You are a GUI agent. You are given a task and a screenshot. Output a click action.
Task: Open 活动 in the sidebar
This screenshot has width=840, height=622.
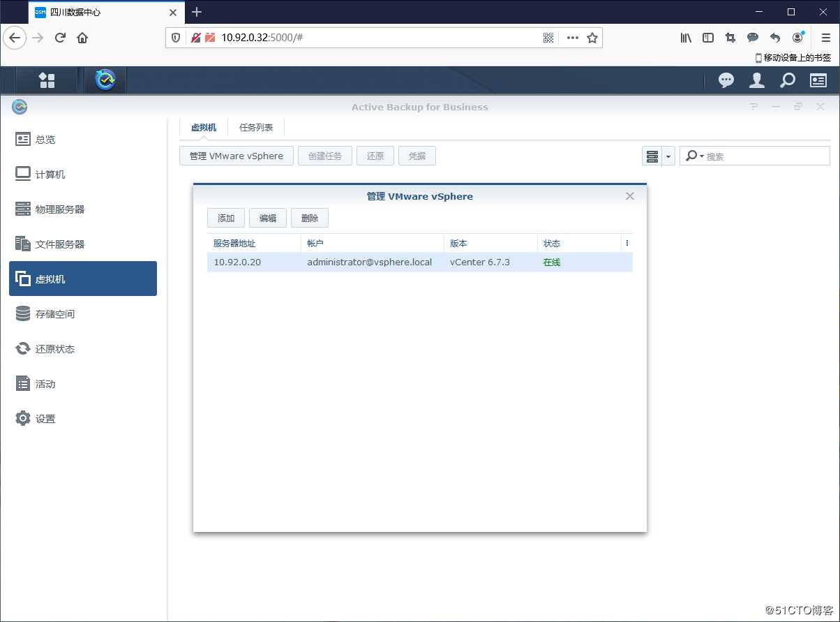tap(83, 383)
